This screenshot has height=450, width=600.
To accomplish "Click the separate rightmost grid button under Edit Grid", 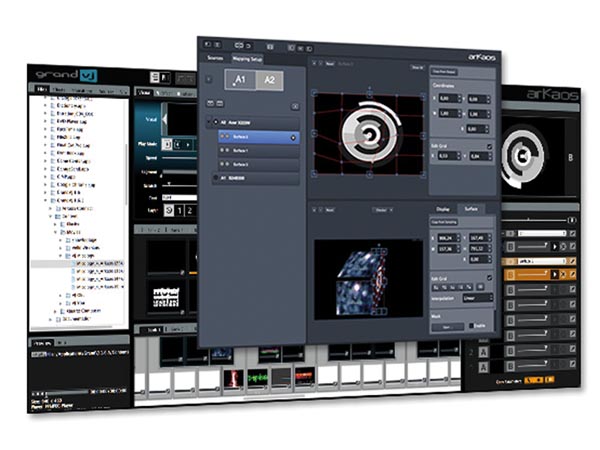I will pos(480,287).
